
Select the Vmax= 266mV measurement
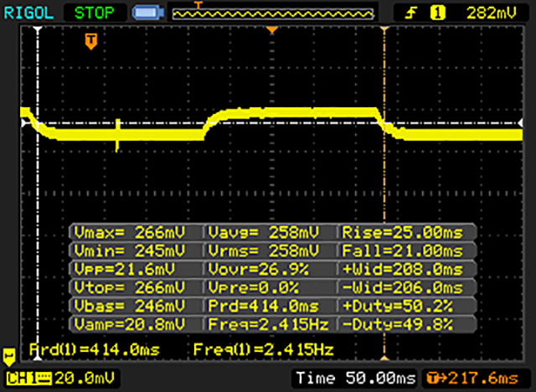coord(137,232)
